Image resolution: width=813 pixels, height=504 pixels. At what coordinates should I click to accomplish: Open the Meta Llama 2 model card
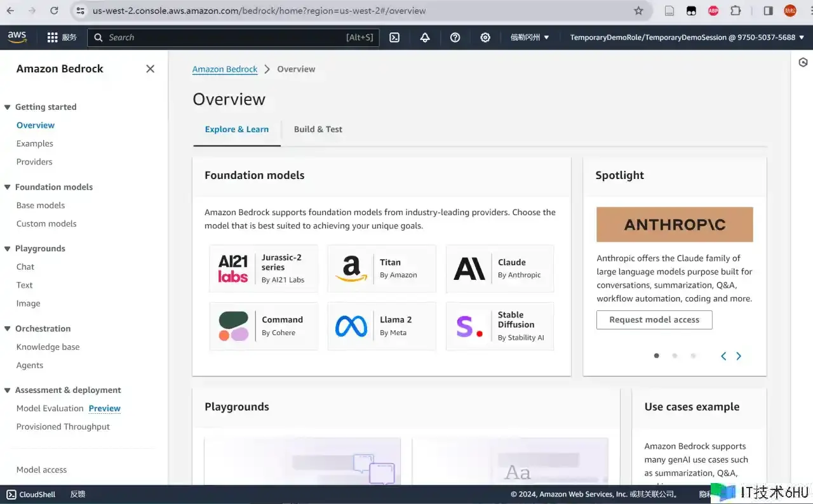coord(382,326)
